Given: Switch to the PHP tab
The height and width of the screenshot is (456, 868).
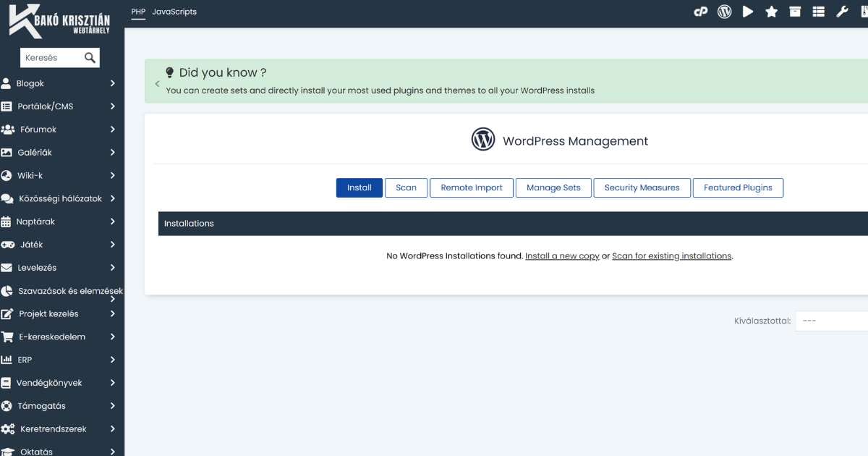Looking at the screenshot, I should pyautogui.click(x=138, y=12).
